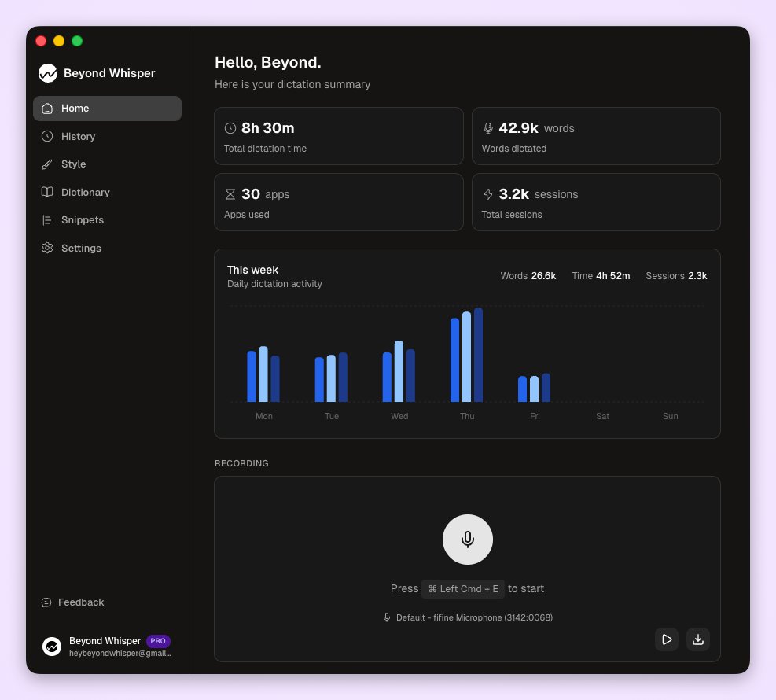Screen dimensions: 776x700
Task: Click the This week heading
Action: click(x=252, y=270)
